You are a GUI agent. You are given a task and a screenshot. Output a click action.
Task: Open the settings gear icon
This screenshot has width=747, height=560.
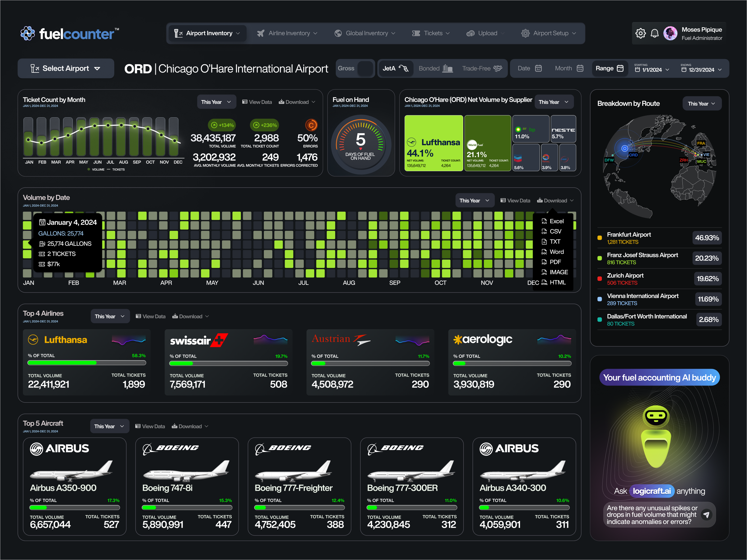[x=640, y=33]
